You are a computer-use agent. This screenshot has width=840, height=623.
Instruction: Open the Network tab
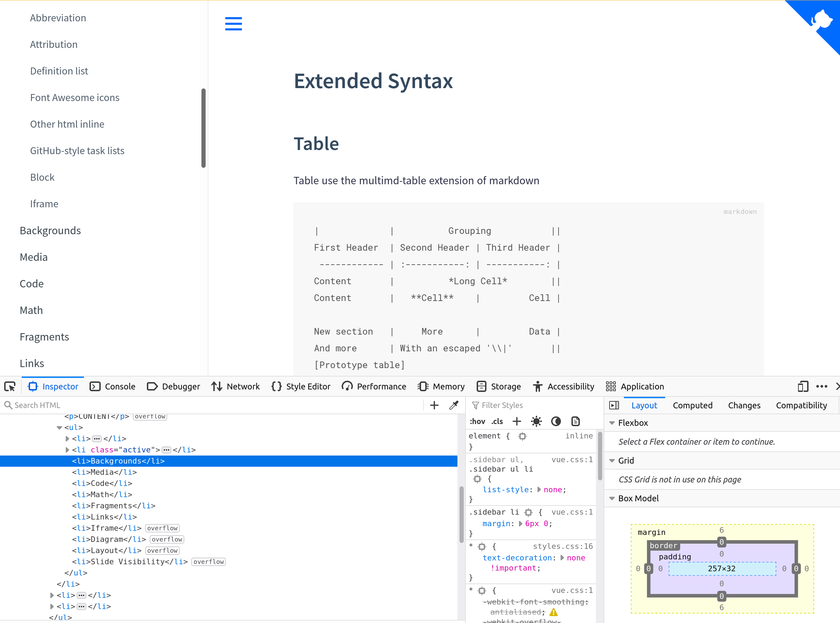[x=235, y=387]
